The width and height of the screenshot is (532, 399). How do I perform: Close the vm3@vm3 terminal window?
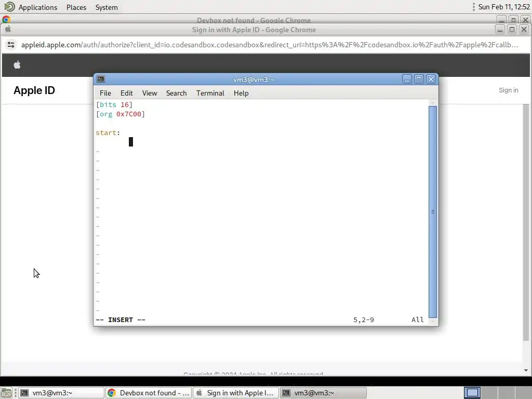pyautogui.click(x=431, y=79)
